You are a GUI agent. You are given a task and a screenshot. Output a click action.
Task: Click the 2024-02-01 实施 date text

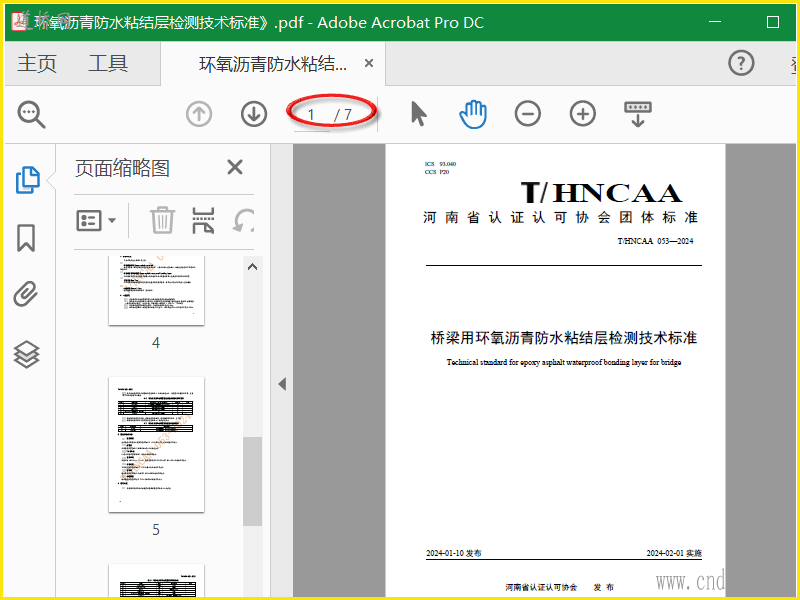pyautogui.click(x=674, y=553)
